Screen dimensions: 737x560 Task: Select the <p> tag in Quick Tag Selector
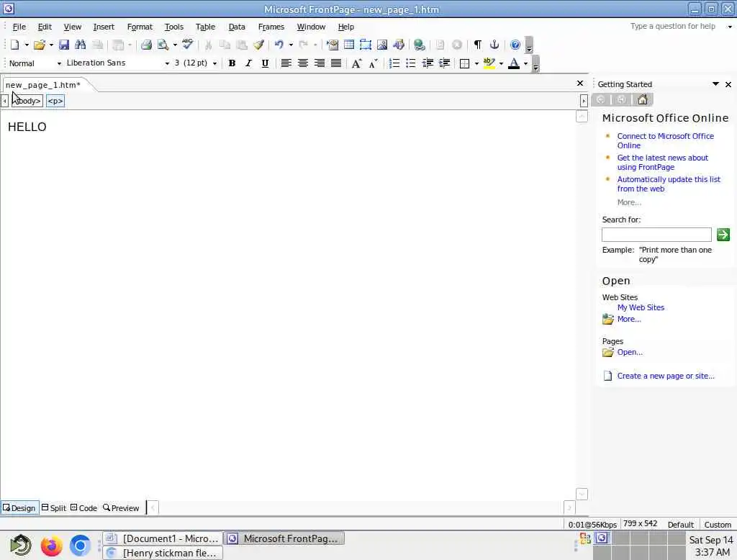(x=55, y=101)
